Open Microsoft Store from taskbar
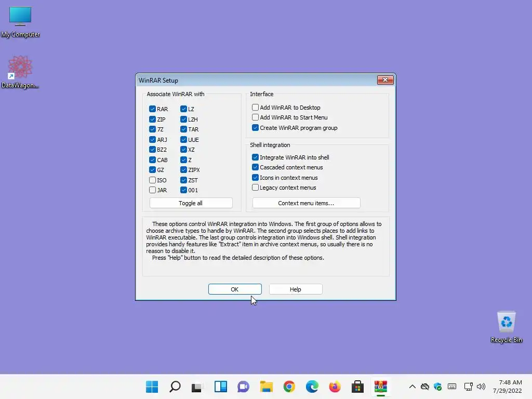Viewport: 532px width, 399px height. [357, 387]
